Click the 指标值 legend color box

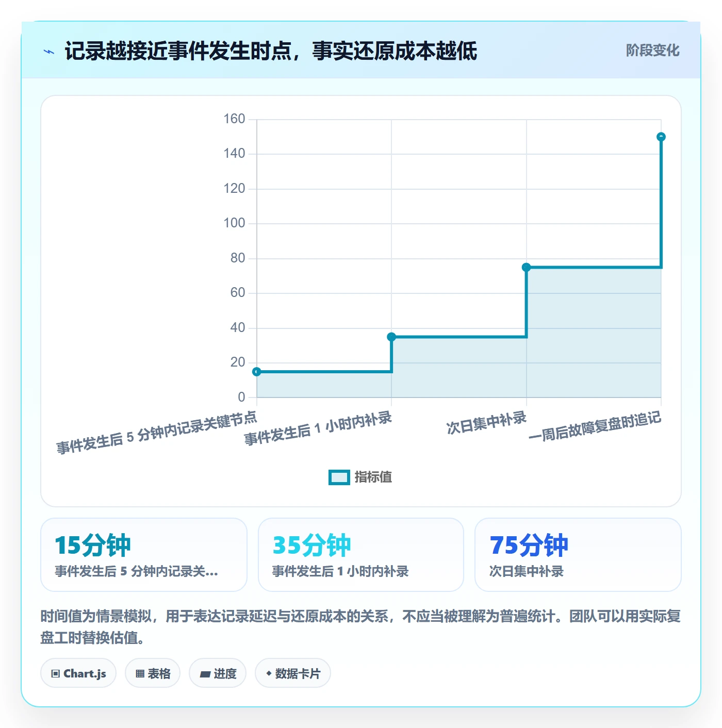point(339,477)
